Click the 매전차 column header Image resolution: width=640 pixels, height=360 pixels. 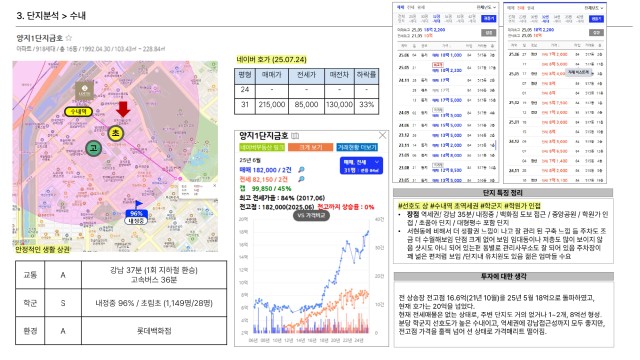coord(339,75)
